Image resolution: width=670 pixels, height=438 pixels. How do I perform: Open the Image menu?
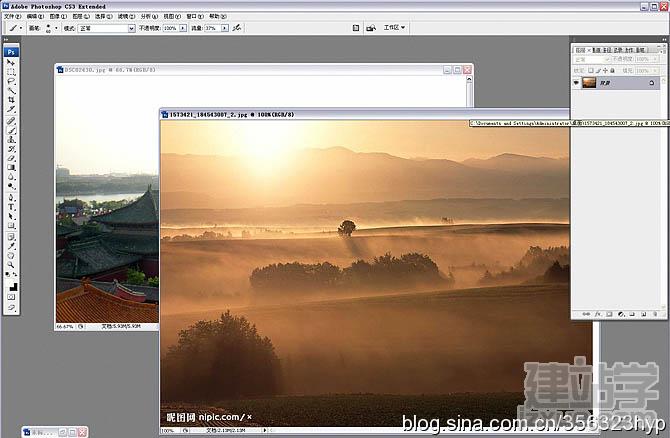click(58, 16)
